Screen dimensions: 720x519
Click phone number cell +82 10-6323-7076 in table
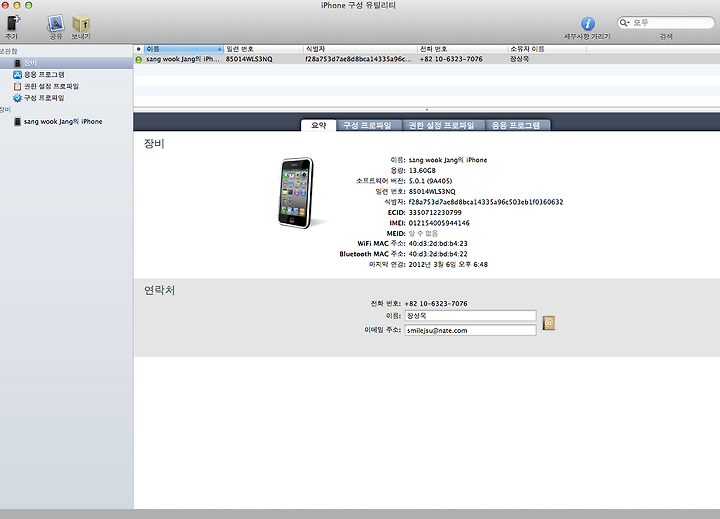(451, 59)
